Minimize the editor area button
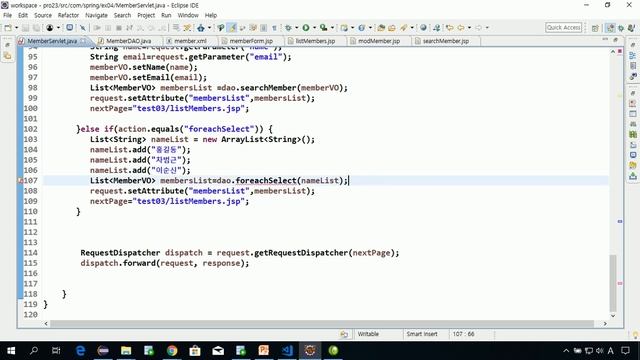The image size is (640, 360). point(605,40)
